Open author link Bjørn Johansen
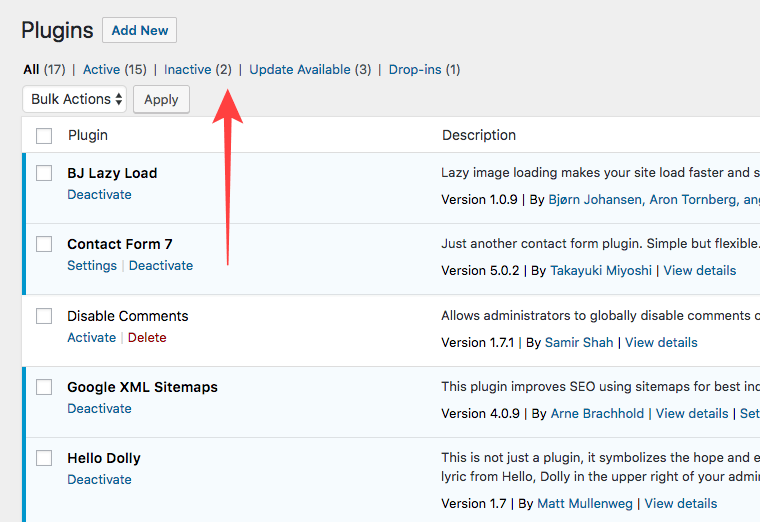Screen dimensions: 760x522 [595, 200]
